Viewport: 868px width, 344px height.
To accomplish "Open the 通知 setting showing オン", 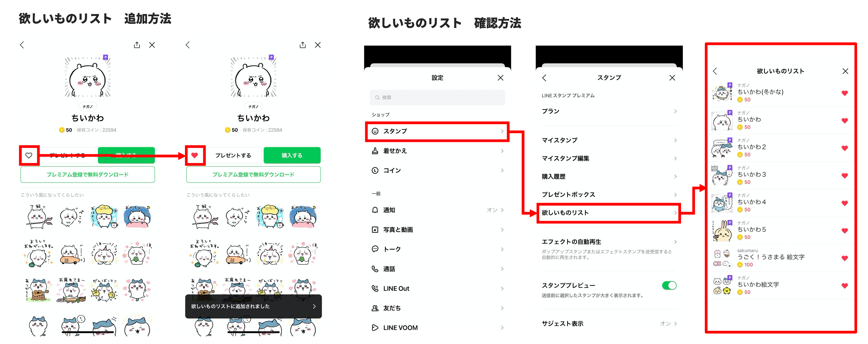I will tap(437, 210).
